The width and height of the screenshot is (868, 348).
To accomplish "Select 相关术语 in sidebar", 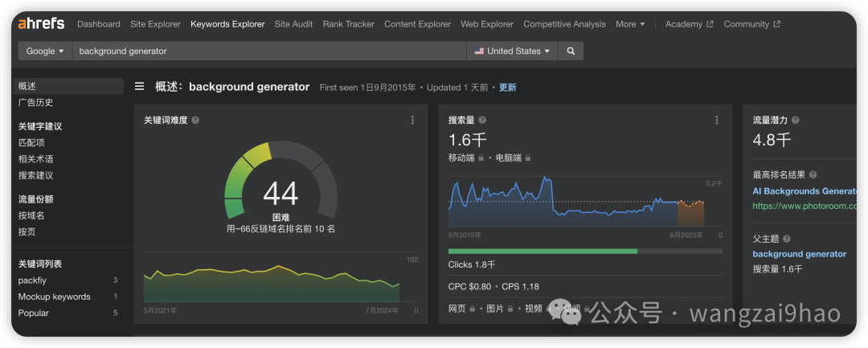I will click(x=36, y=159).
